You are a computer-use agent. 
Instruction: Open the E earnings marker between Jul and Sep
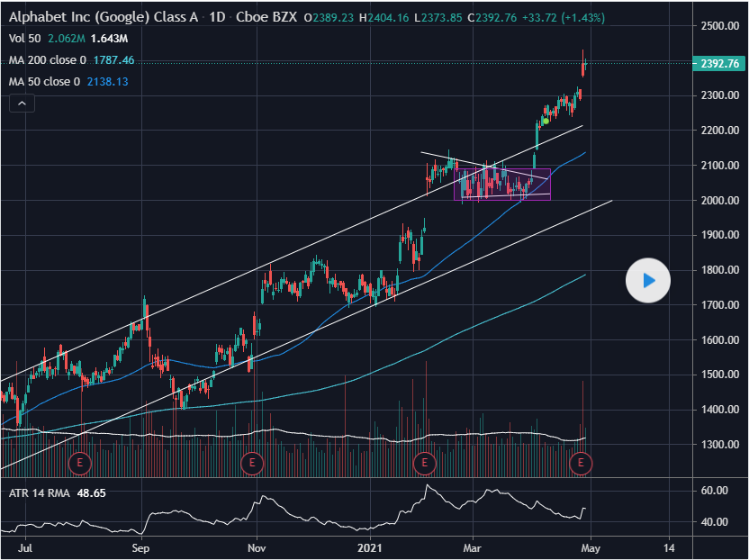point(80,463)
